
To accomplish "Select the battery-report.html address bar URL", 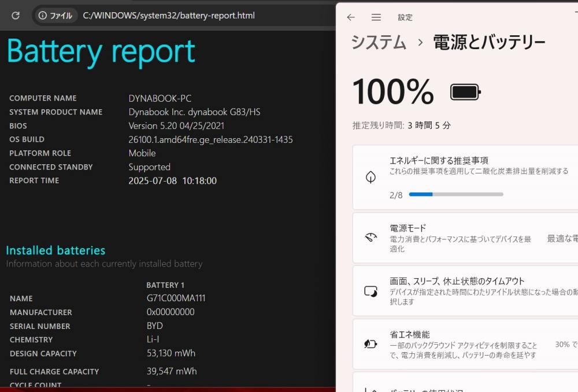I will tap(169, 16).
